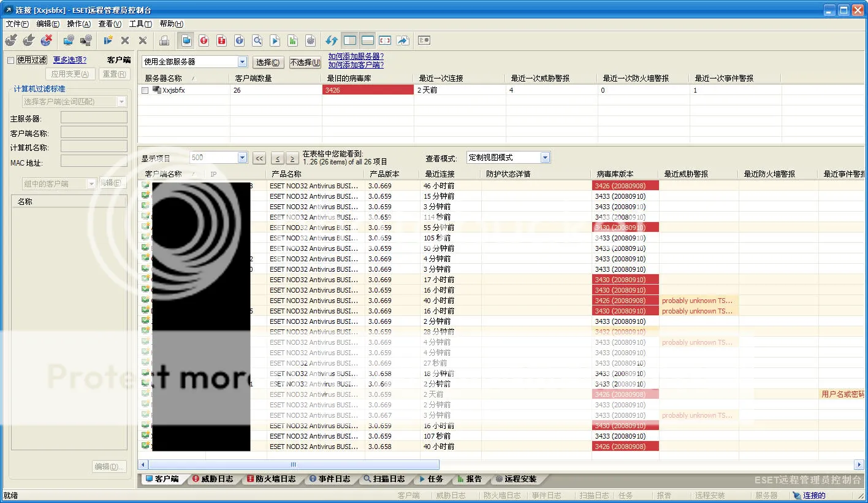Switch to the 事件日志 bottom tab
The image size is (868, 503).
tap(330, 479)
